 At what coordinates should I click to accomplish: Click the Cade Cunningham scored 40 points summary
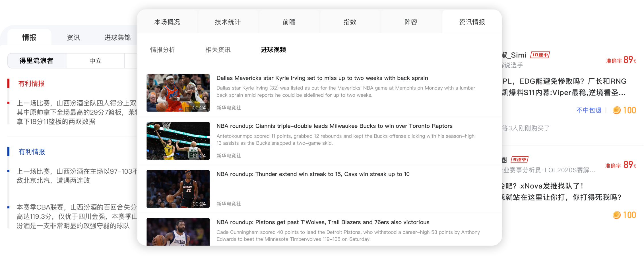coord(348,236)
